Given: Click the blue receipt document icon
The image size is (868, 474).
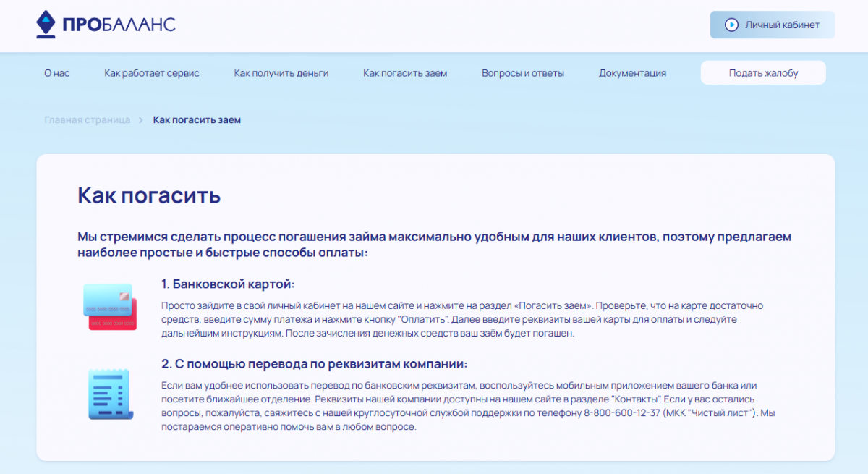Looking at the screenshot, I should tap(109, 394).
